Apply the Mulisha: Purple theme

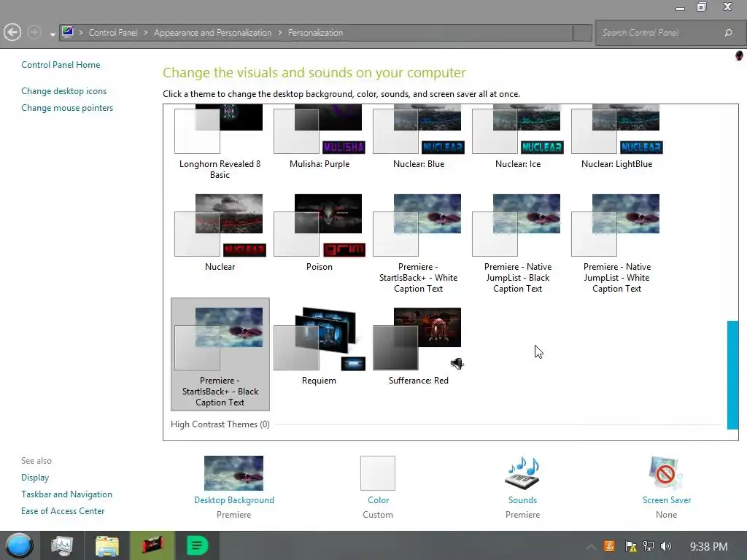[320, 138]
